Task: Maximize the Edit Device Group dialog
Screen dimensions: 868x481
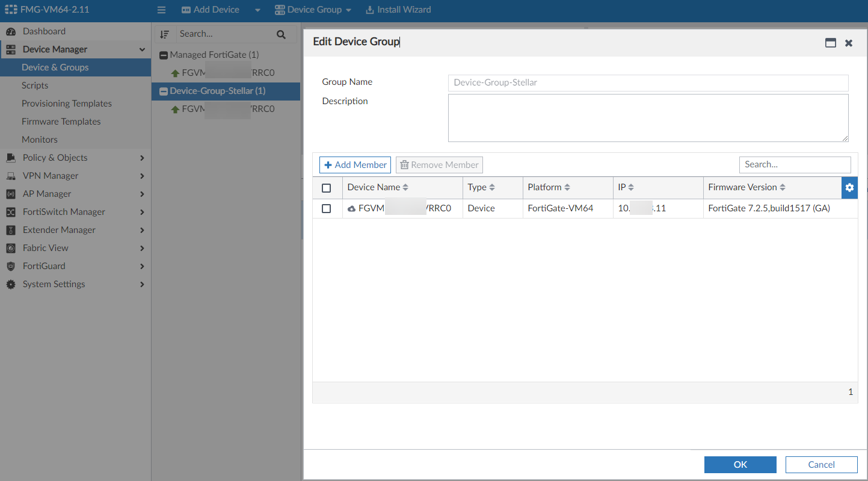Action: pyautogui.click(x=831, y=43)
